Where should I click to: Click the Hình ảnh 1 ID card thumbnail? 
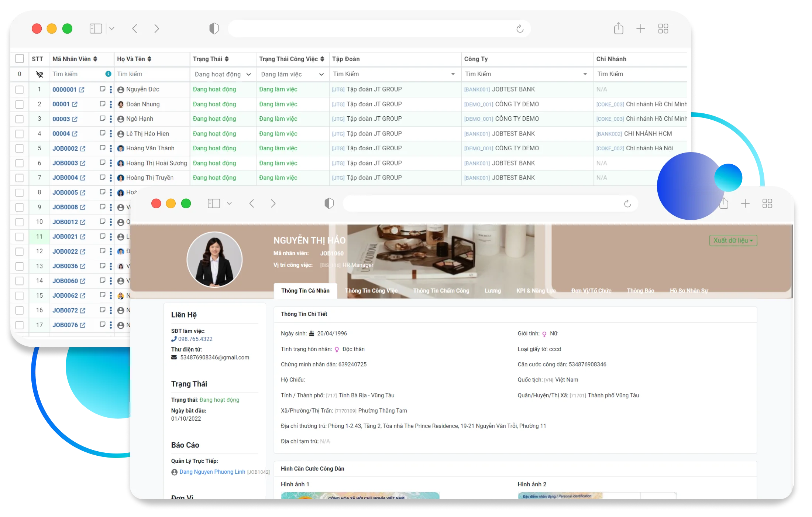click(360, 496)
